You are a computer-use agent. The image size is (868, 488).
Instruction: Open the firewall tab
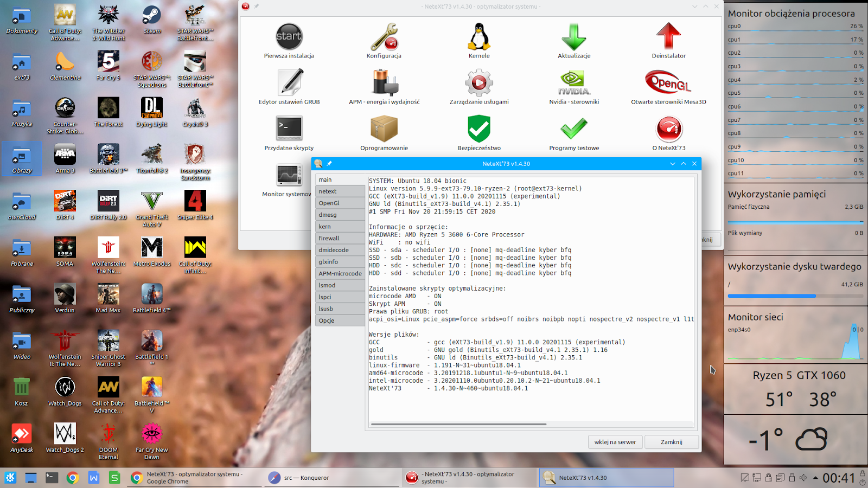tap(340, 238)
